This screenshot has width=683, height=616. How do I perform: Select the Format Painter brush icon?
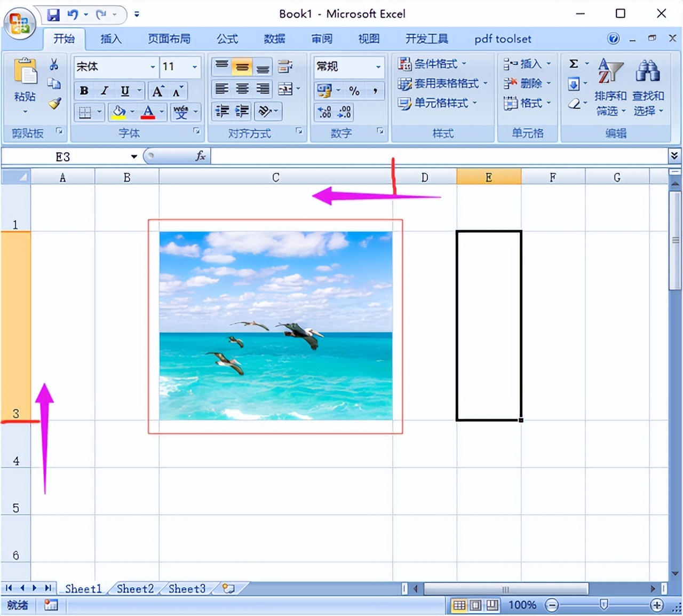(x=54, y=104)
